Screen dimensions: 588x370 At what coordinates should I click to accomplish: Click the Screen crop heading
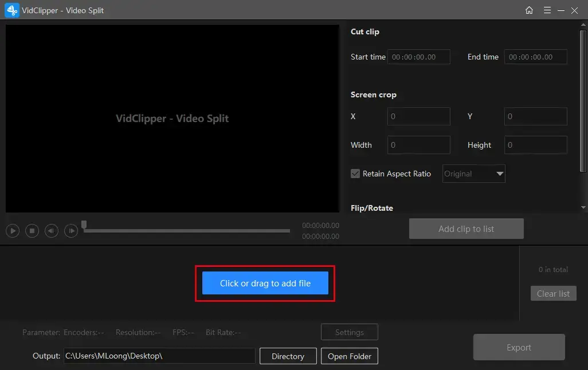[x=374, y=95]
